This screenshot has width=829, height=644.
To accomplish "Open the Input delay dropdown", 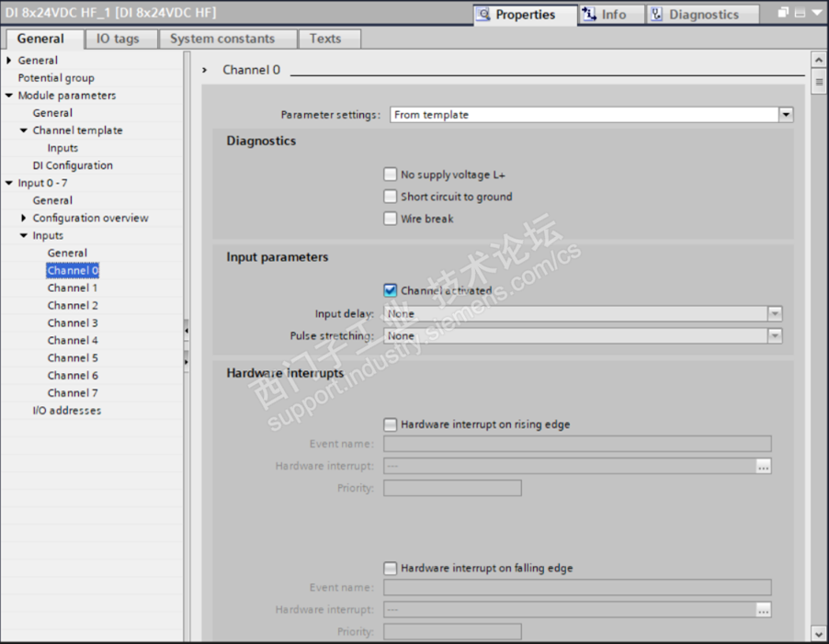I will (x=775, y=314).
